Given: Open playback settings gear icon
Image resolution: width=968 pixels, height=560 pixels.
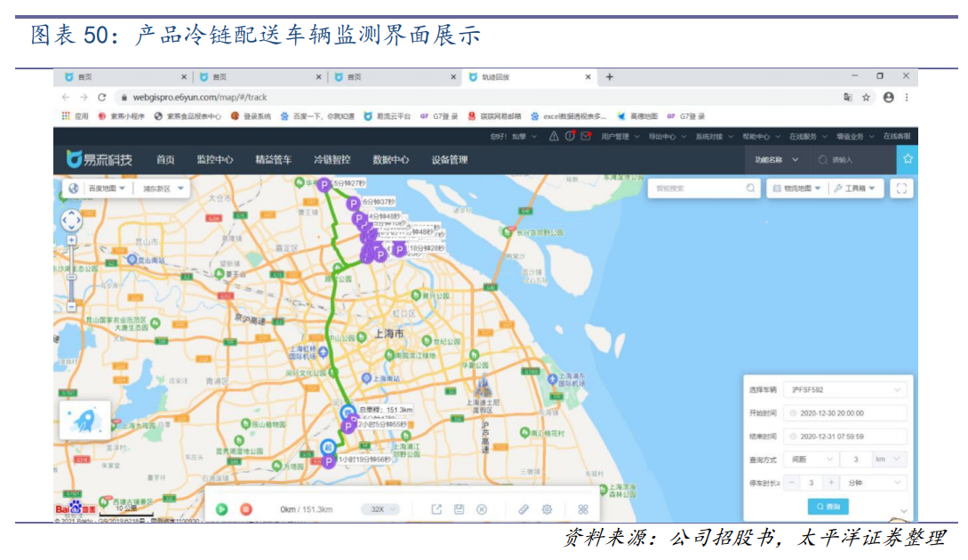Looking at the screenshot, I should tap(547, 509).
